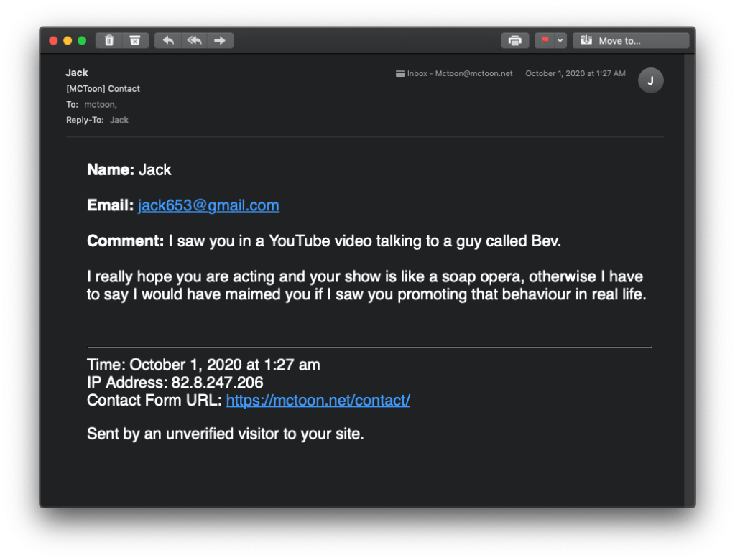
Task: Click the Reply All double-arrow icon
Action: click(194, 41)
